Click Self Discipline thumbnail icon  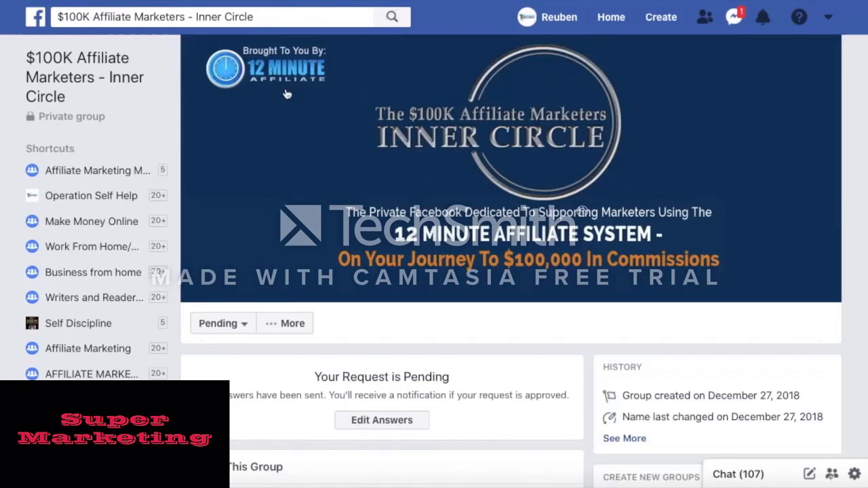32,323
